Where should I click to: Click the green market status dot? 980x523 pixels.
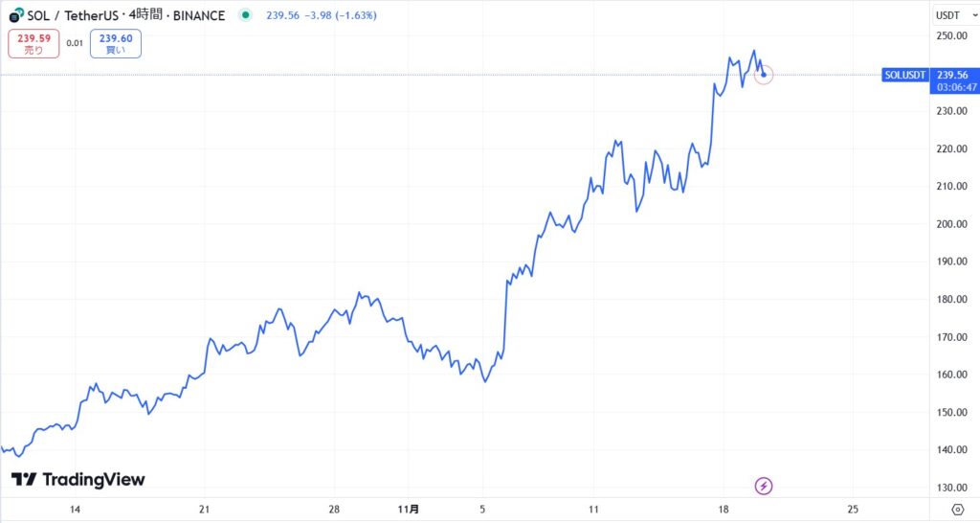tap(247, 15)
